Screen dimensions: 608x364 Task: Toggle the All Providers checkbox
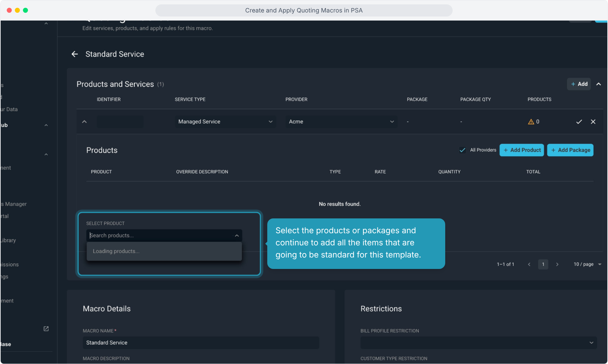tap(462, 150)
